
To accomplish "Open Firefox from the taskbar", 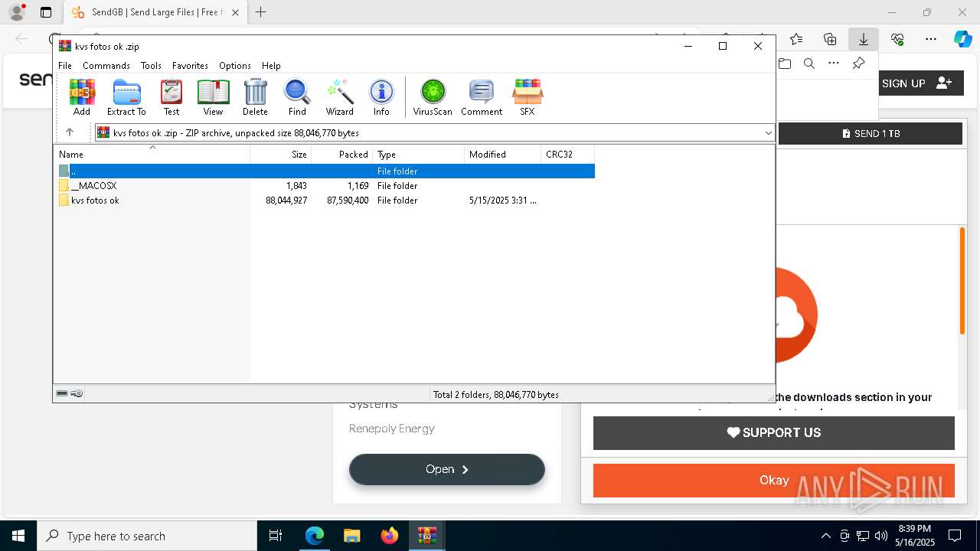I will coord(390,536).
